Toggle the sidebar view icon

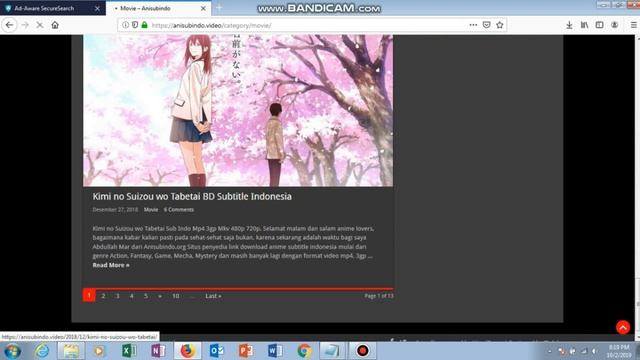600,25
